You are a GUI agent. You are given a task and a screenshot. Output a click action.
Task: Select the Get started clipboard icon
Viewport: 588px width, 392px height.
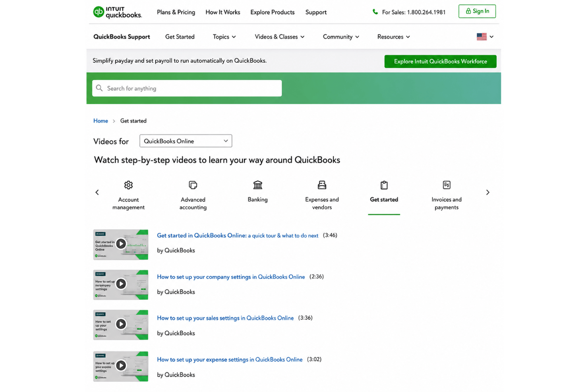click(x=384, y=185)
